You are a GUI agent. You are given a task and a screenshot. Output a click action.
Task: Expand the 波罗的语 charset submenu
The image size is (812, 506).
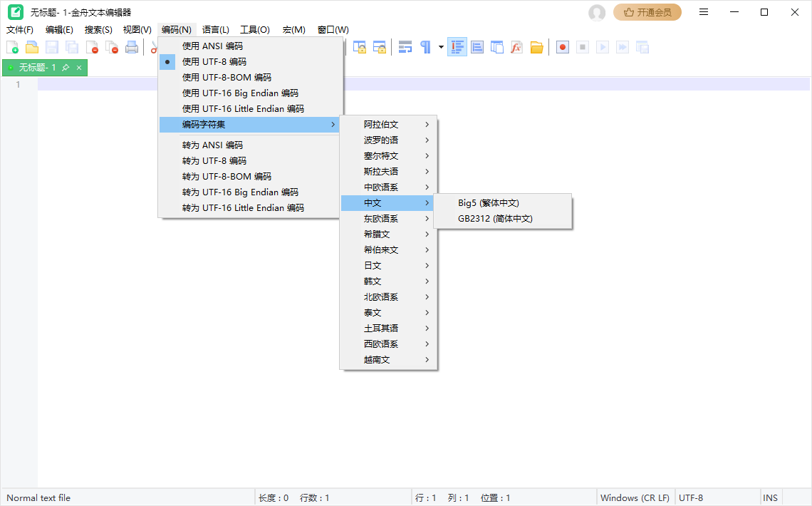click(388, 140)
